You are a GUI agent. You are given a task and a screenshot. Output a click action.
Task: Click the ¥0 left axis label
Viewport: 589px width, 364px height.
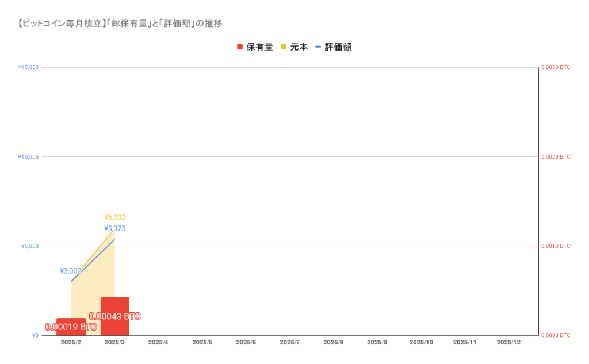tap(35, 335)
